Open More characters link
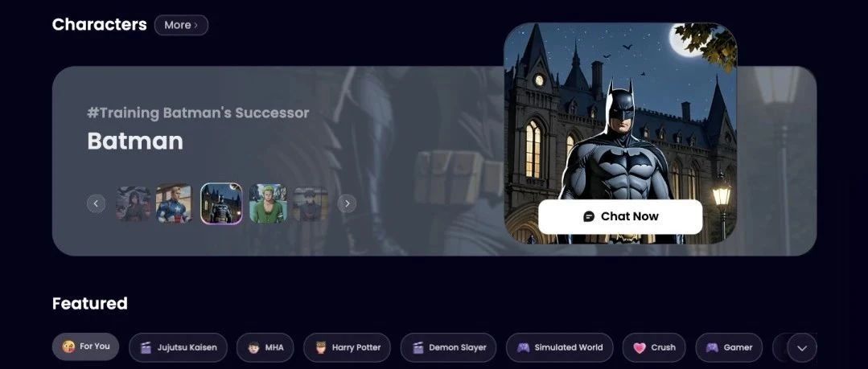The width and height of the screenshot is (868, 369). [181, 25]
